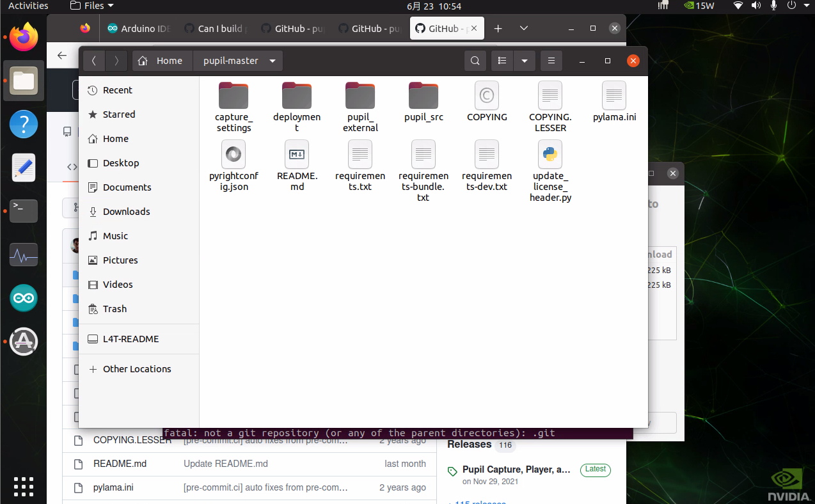Screen dimensions: 815x504
Task: Open COPYING.LESSER link in GitHub page
Action: pyautogui.click(x=132, y=441)
